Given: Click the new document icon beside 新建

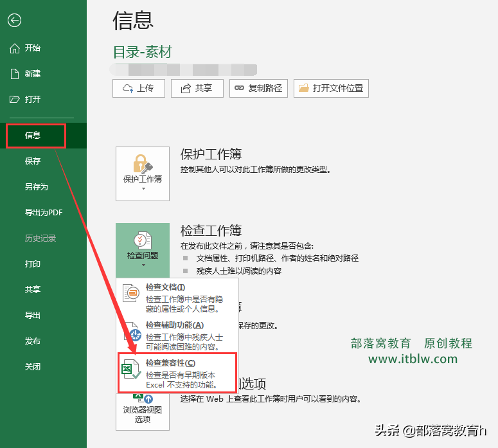Looking at the screenshot, I should click(x=15, y=74).
